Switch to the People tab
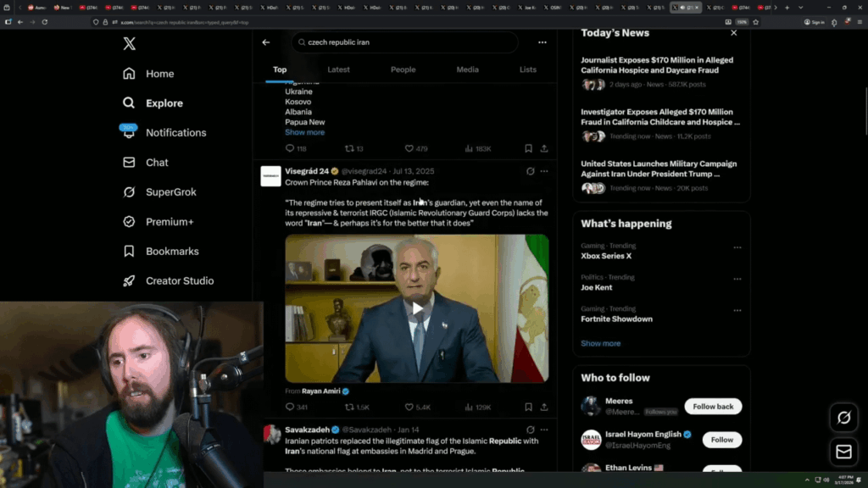 coord(403,69)
